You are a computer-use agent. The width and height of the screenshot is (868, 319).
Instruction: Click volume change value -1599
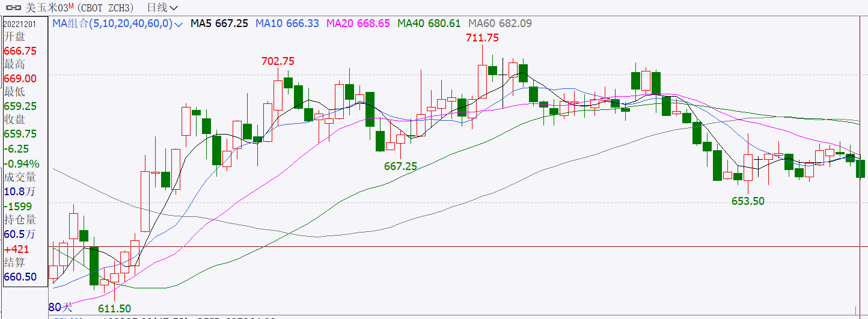(x=18, y=206)
